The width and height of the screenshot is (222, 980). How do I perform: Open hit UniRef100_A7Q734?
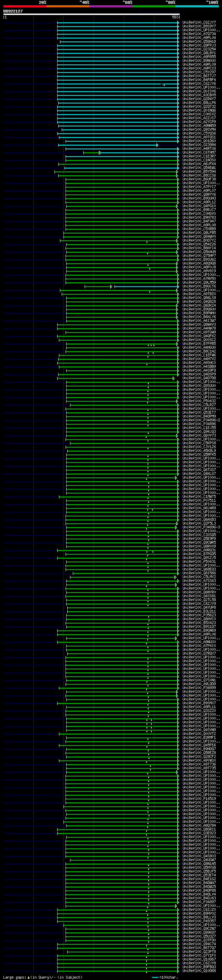199,34
